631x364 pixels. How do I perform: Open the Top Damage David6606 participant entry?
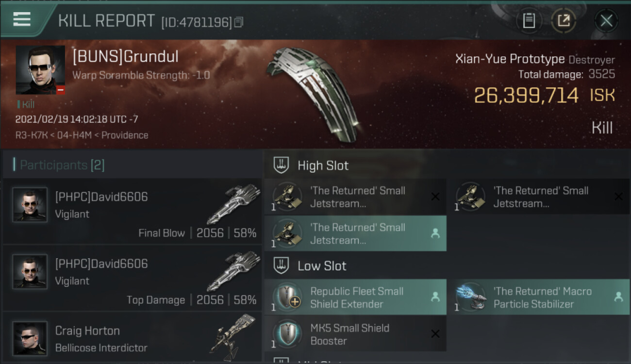132,278
